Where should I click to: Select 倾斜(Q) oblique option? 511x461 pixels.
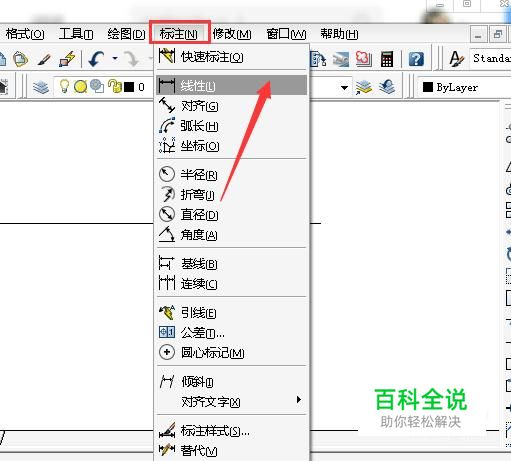tap(231, 381)
